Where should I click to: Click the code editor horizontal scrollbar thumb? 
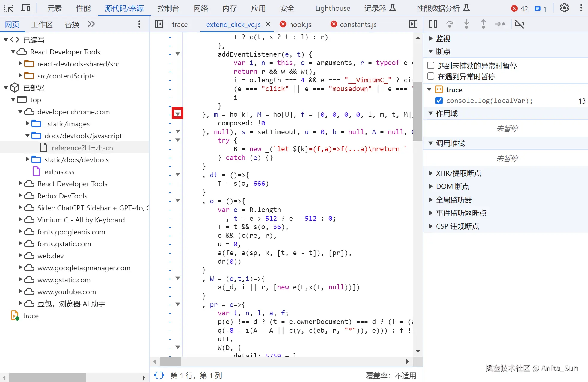click(x=171, y=361)
